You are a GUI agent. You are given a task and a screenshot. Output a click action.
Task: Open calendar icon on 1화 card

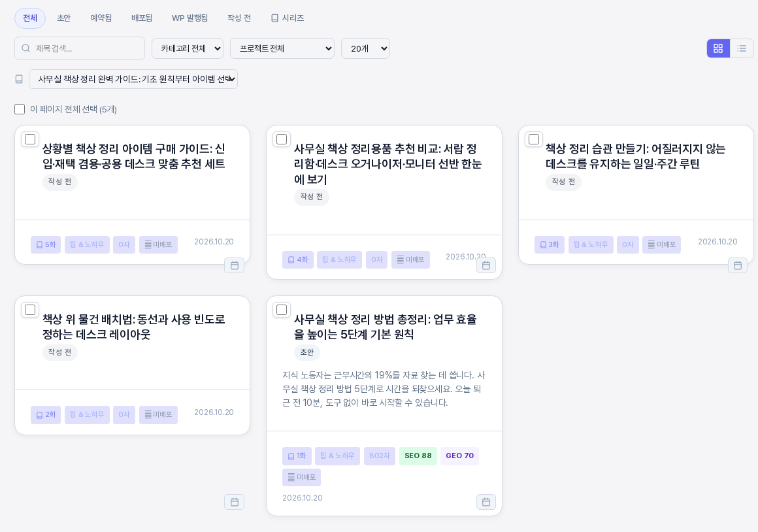[486, 502]
